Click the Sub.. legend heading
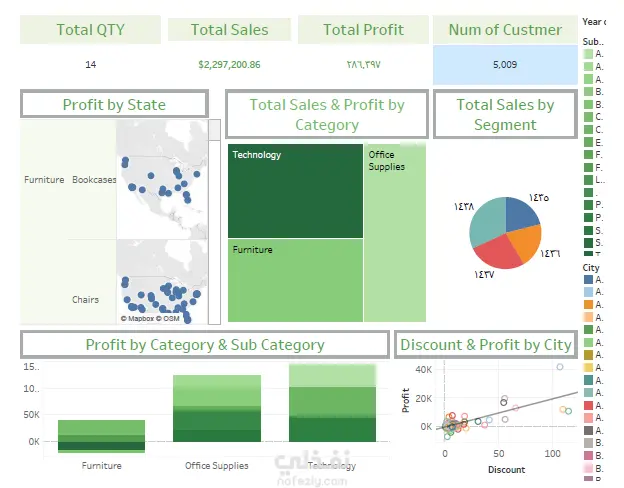This screenshot has height=488, width=624. [x=593, y=41]
